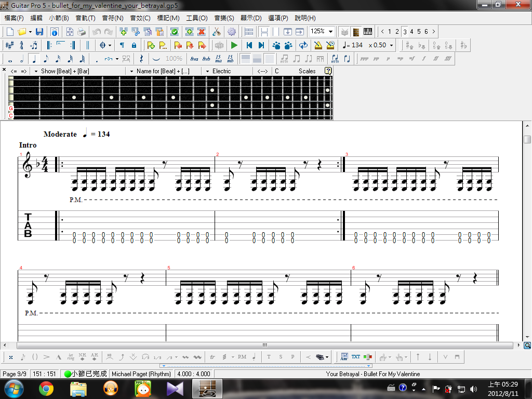Open the 說明(H) help menu
Screen dimensions: 532x399
click(305, 18)
